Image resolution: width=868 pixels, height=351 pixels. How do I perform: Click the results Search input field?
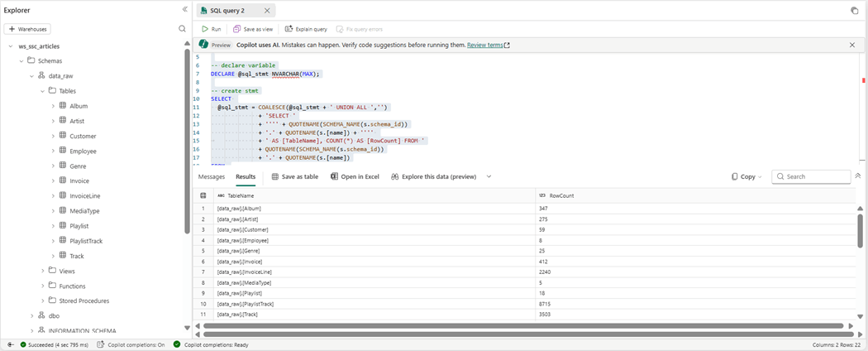tap(816, 176)
